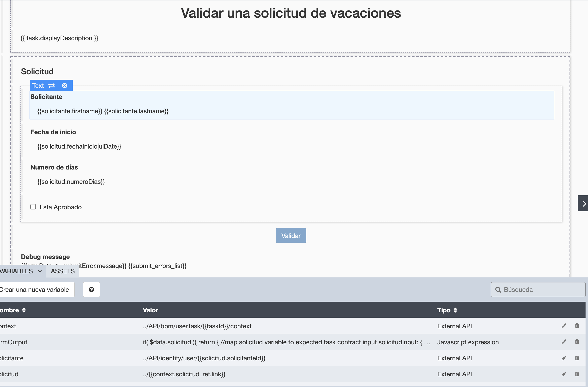Click the page title Validar una solicitud de vacaciones
This screenshot has width=588, height=387.
point(291,13)
